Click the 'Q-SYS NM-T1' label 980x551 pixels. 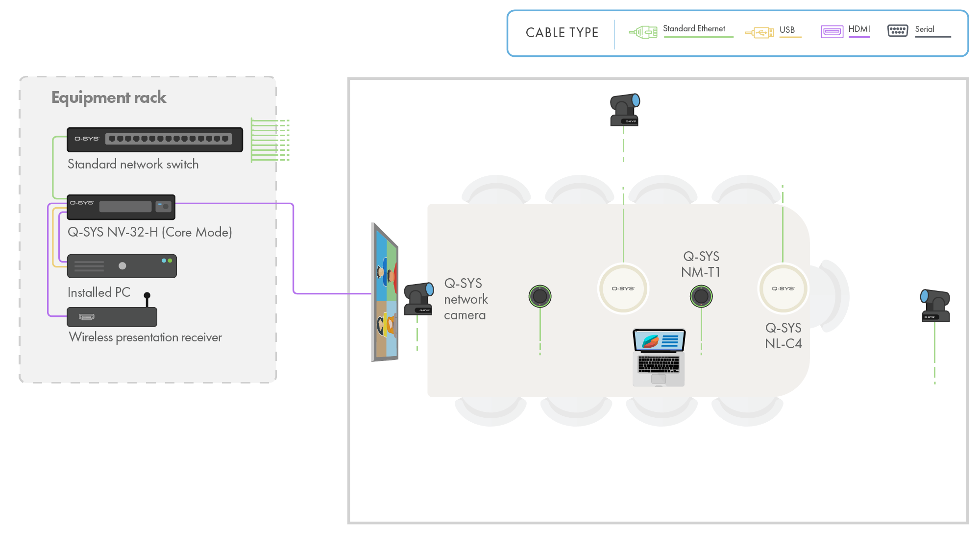[701, 264]
